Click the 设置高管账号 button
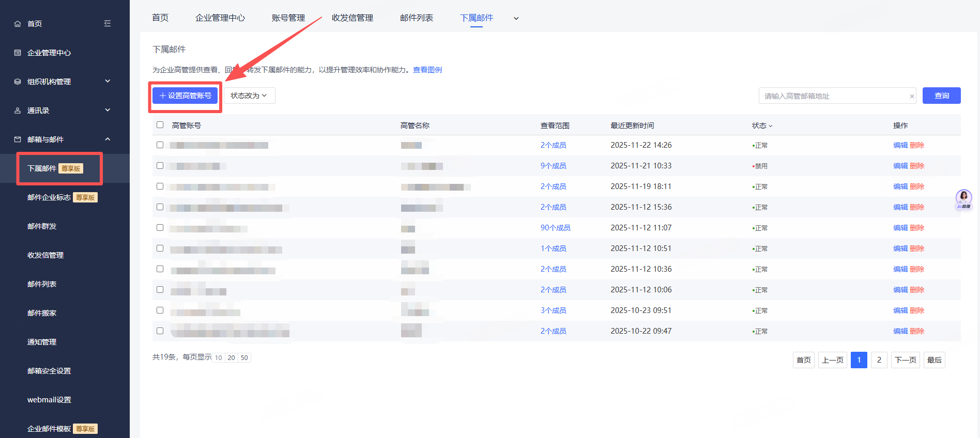The image size is (980, 438). click(185, 96)
